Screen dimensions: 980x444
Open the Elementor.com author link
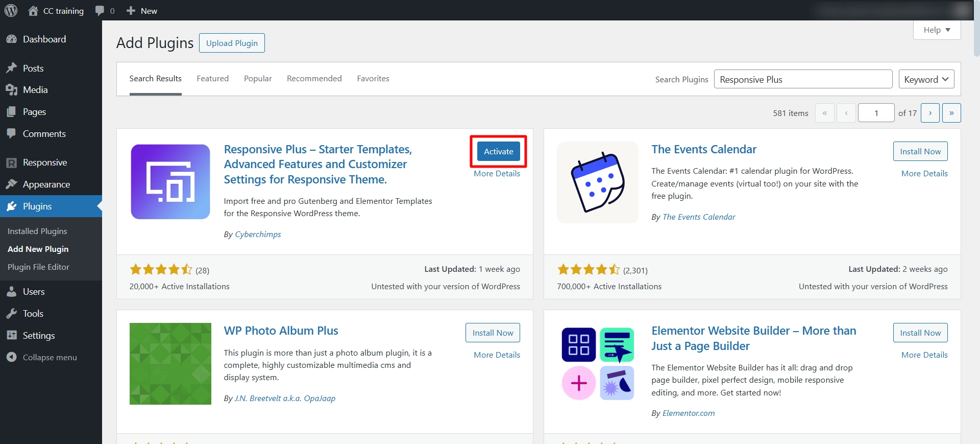[689, 413]
